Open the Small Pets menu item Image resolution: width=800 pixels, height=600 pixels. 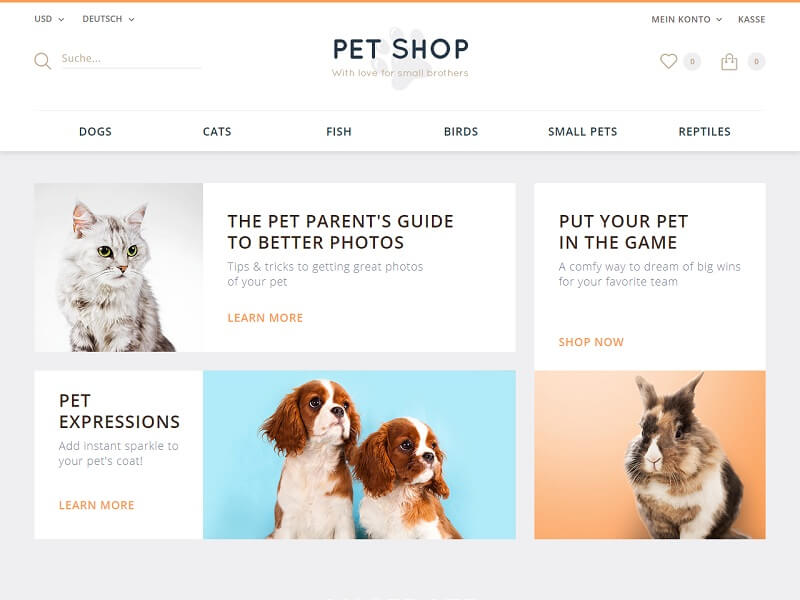[x=583, y=132]
